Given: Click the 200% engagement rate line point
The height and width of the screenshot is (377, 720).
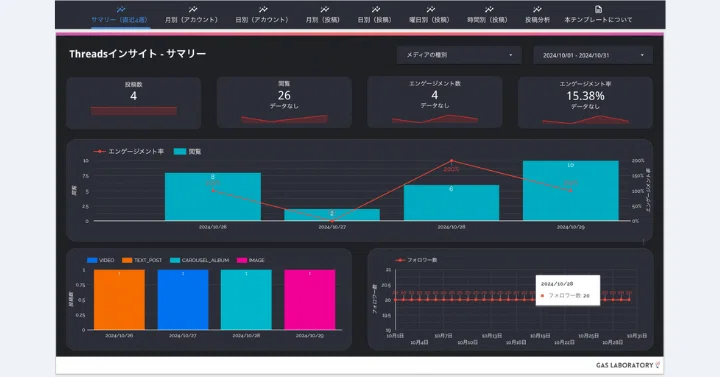Looking at the screenshot, I should click(451, 161).
